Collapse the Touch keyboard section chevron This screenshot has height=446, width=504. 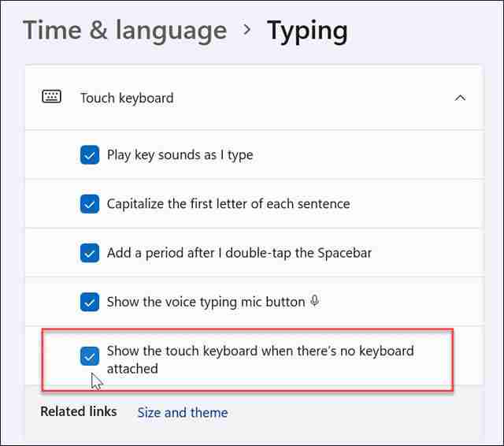[461, 98]
